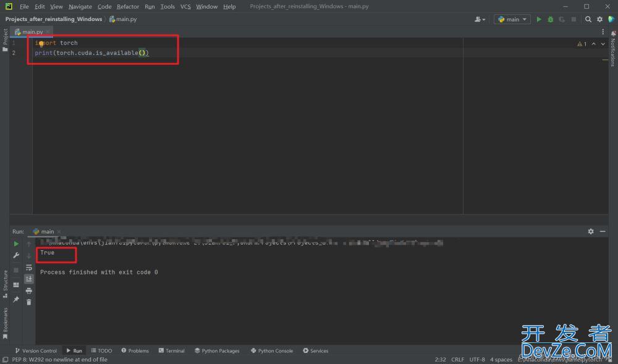This screenshot has width=618, height=364.
Task: Click Restore Layout icon in Run panel
Action: point(16,285)
